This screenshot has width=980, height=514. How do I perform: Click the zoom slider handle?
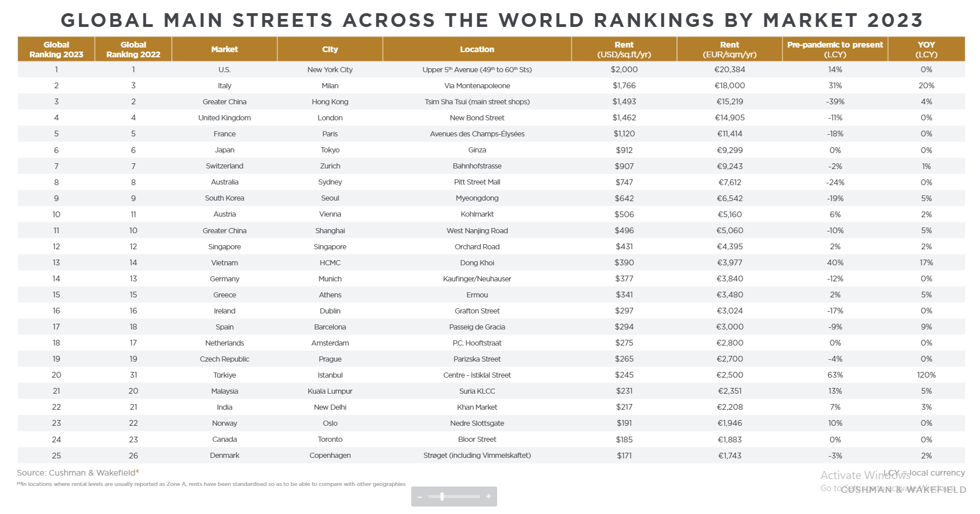(442, 496)
